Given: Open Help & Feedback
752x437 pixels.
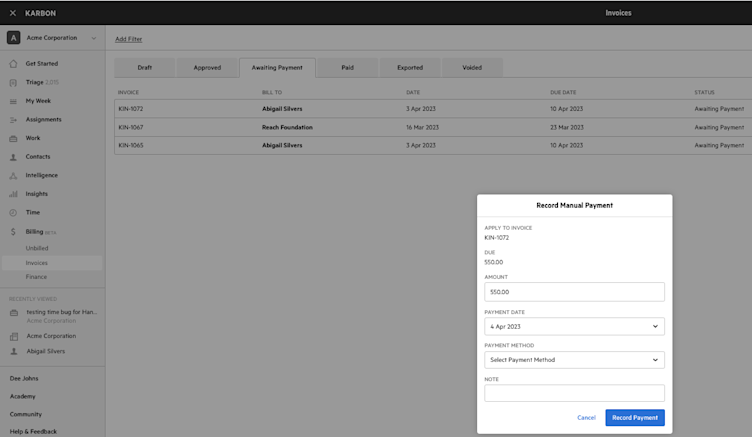Looking at the screenshot, I should coord(33,432).
